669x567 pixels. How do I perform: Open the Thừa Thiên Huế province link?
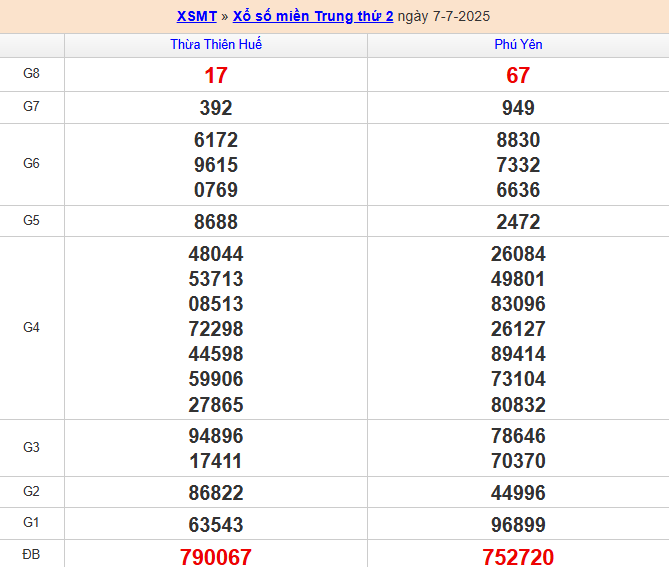(x=216, y=44)
